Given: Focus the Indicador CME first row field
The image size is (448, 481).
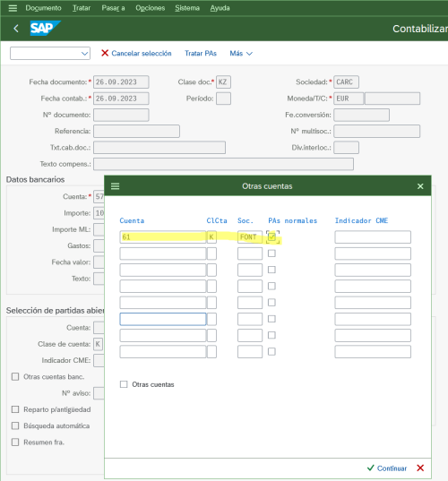Looking at the screenshot, I should click(x=373, y=237).
